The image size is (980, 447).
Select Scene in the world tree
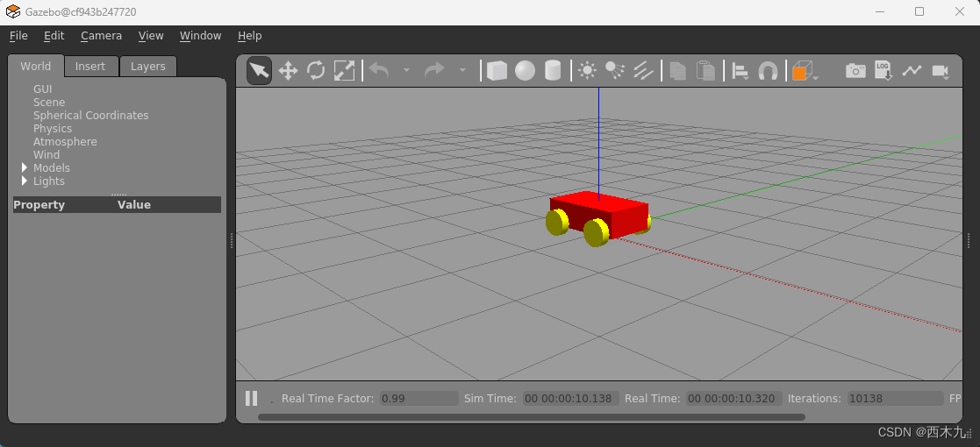click(49, 103)
